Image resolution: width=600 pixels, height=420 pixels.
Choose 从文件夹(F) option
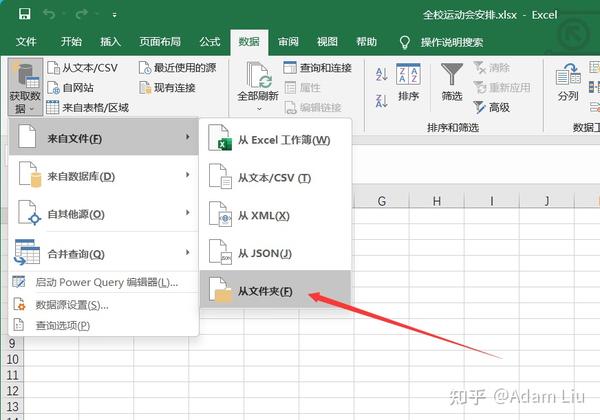276,290
